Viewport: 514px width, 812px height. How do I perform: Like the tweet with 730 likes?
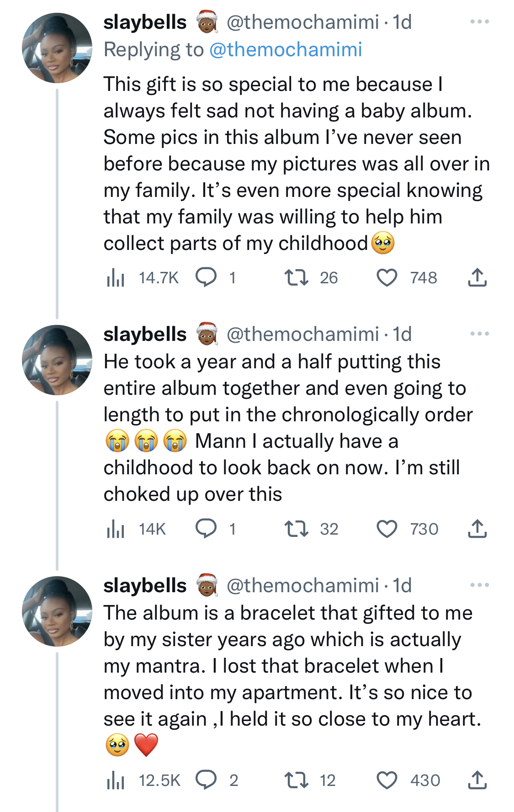click(387, 529)
